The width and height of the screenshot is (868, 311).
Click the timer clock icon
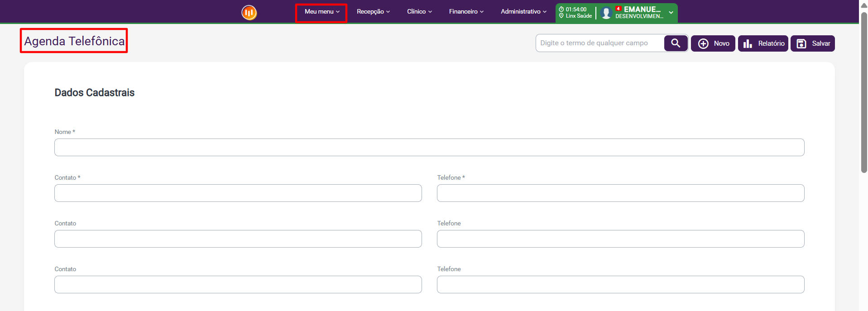tap(561, 9)
